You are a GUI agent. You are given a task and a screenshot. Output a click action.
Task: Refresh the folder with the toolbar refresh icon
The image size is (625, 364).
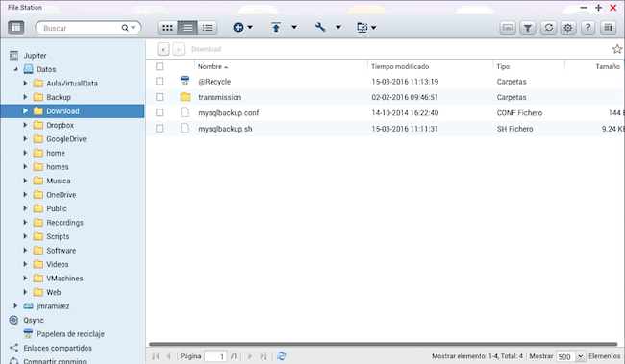click(x=548, y=28)
